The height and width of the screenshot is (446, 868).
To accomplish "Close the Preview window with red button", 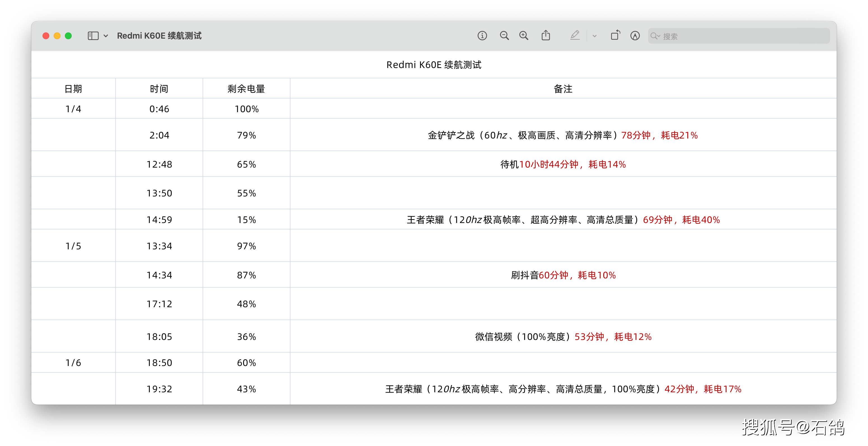I will point(46,36).
